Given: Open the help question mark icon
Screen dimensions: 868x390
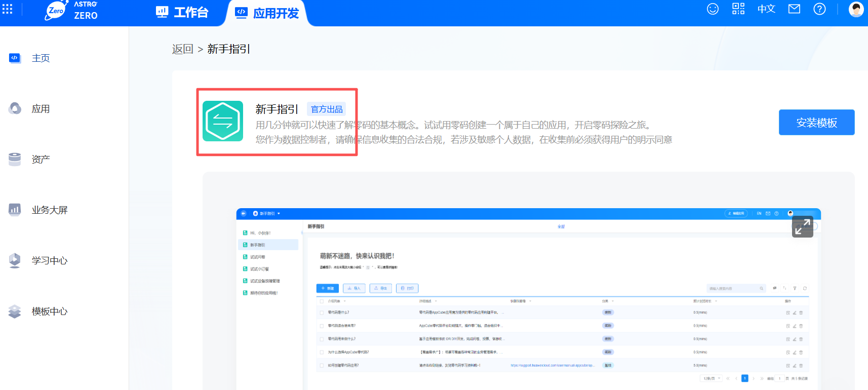Looking at the screenshot, I should [x=819, y=9].
